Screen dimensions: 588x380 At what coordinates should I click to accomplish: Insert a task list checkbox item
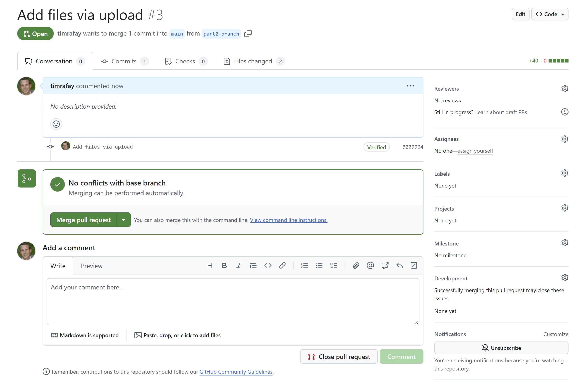tap(334, 265)
